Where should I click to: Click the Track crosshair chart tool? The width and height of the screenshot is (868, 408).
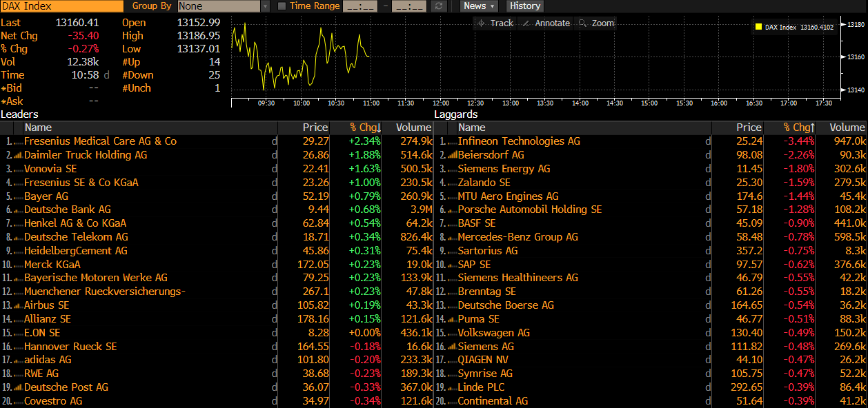[495, 23]
